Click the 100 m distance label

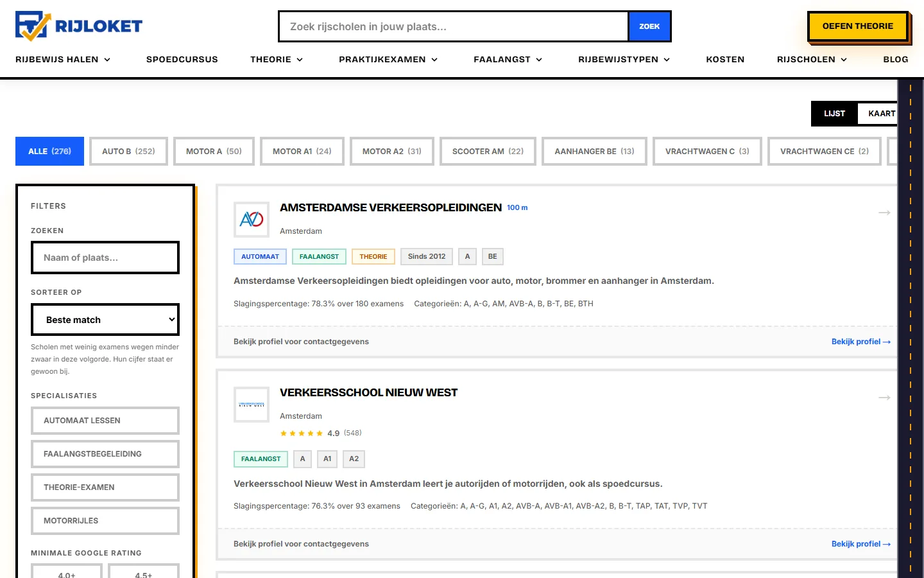pos(517,207)
